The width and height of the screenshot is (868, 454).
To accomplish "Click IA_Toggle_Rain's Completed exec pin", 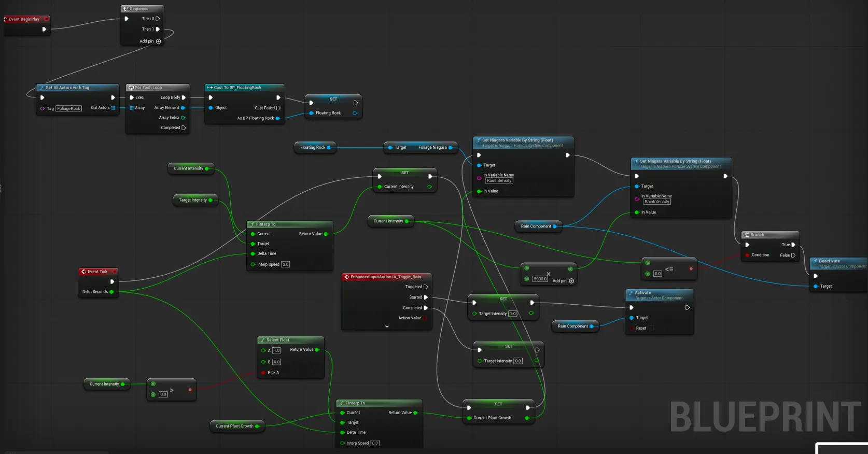I will [x=426, y=308].
